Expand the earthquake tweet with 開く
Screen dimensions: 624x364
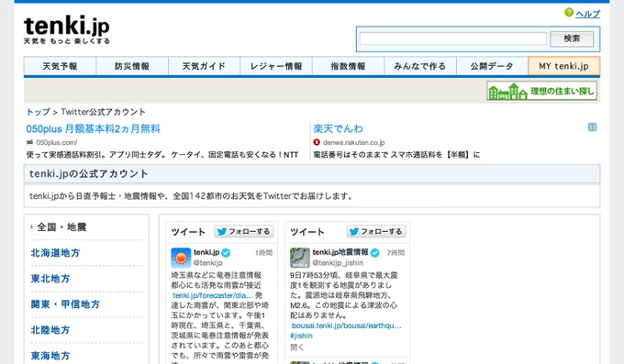coord(297,347)
